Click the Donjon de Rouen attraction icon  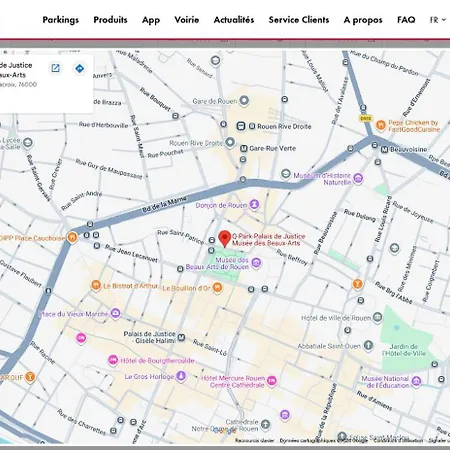tap(254, 204)
